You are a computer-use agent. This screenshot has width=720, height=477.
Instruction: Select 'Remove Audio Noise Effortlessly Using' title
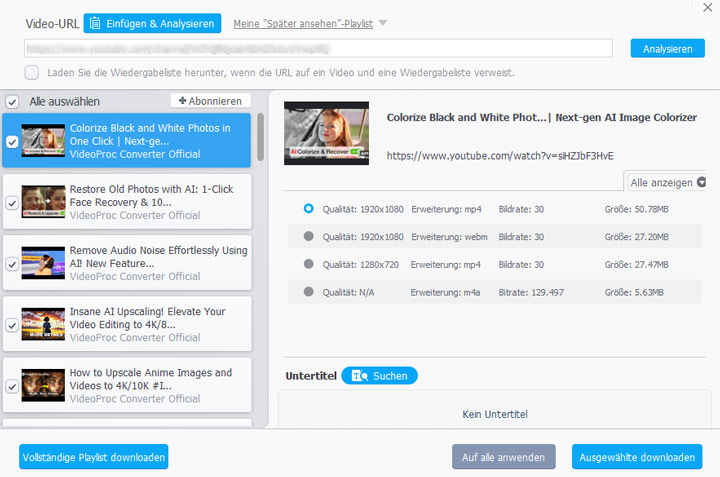158,250
